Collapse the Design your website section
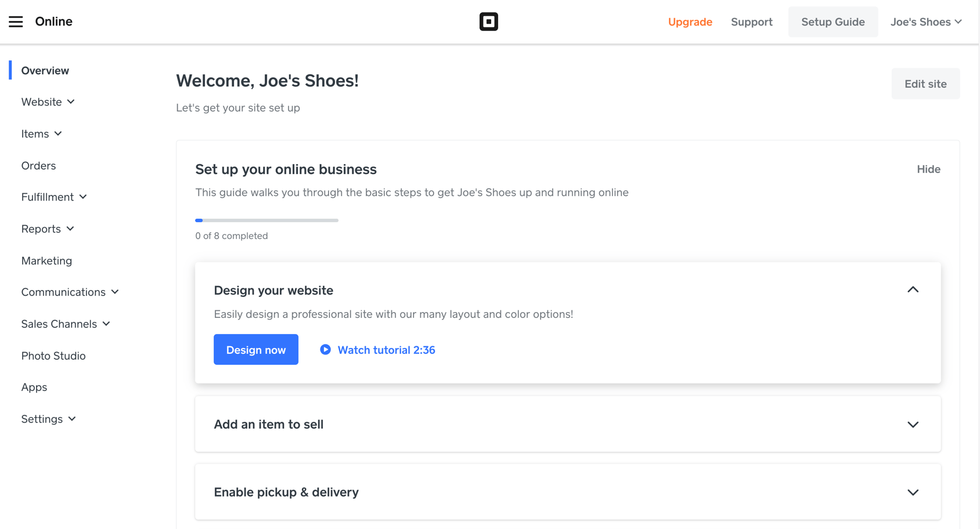 [x=913, y=290]
